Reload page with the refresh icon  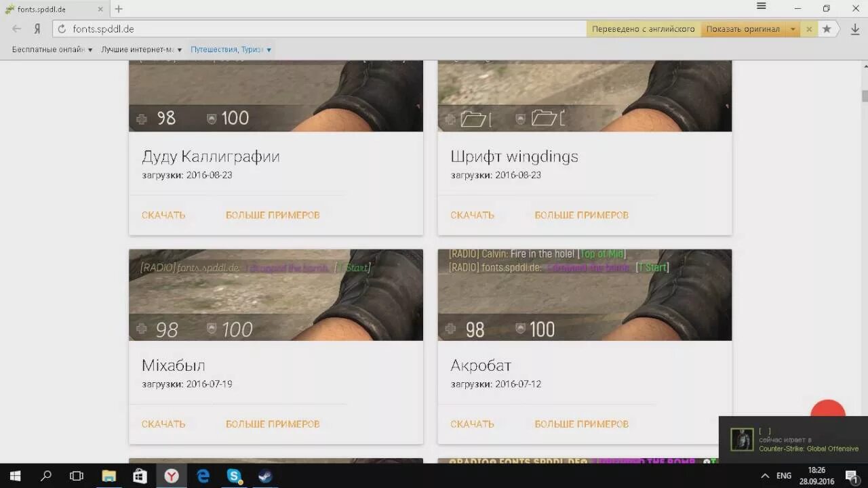coord(62,29)
